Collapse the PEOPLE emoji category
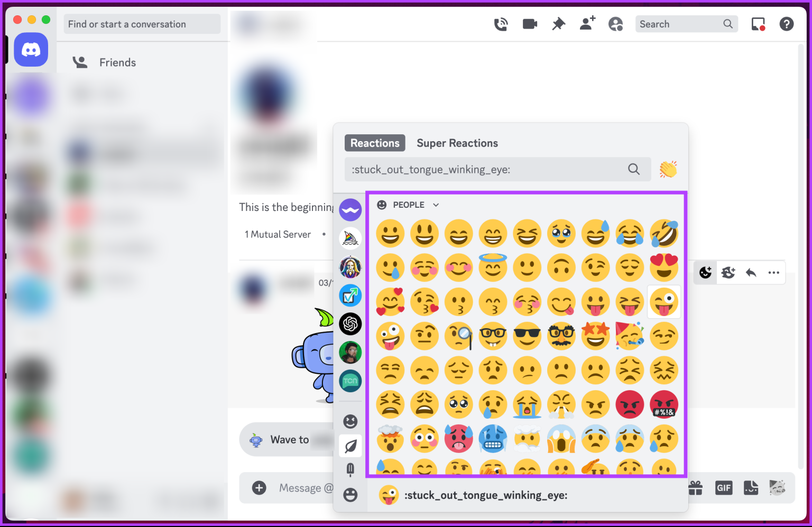Image resolution: width=812 pixels, height=527 pixels. (x=436, y=205)
